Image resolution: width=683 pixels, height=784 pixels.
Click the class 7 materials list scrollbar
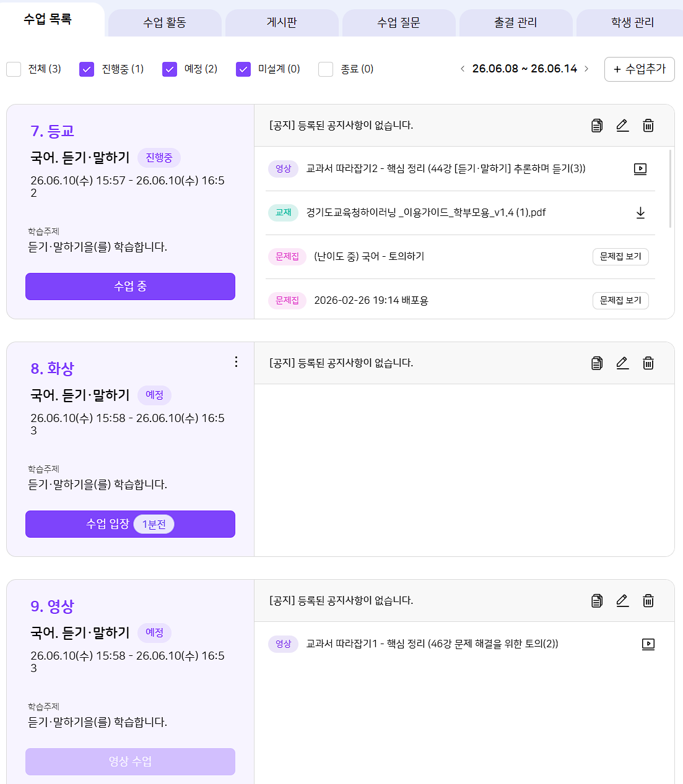670,188
